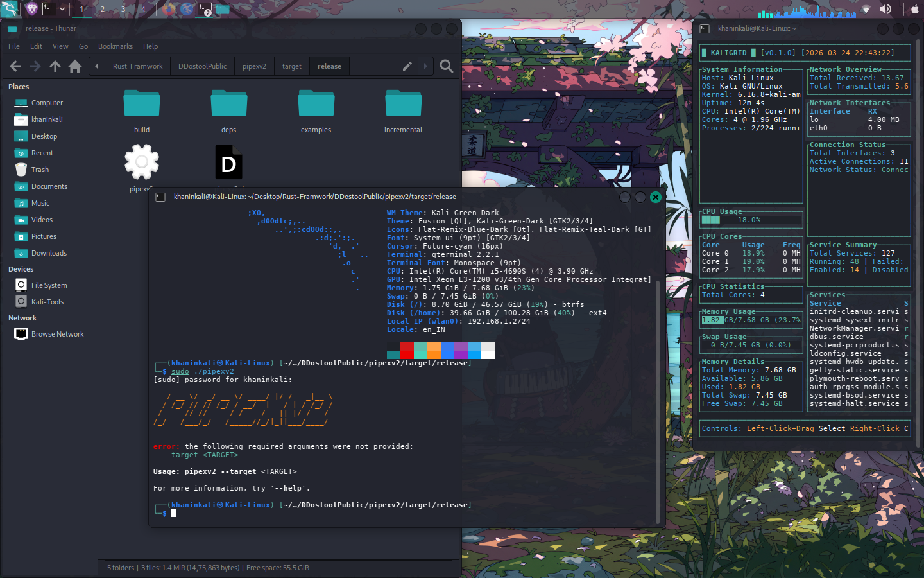Launch Brave browser from panel

[x=31, y=9]
